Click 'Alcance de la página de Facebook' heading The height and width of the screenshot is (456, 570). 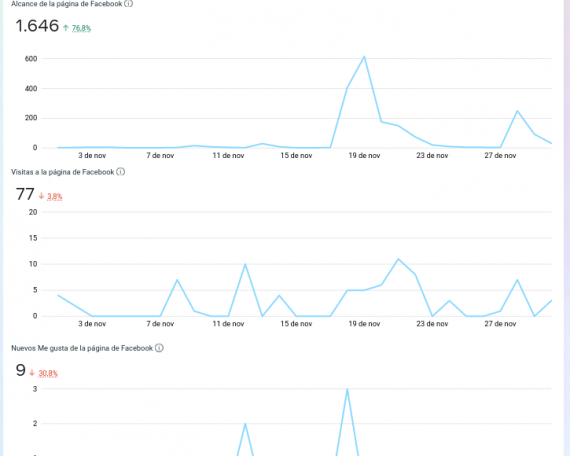pos(67,4)
